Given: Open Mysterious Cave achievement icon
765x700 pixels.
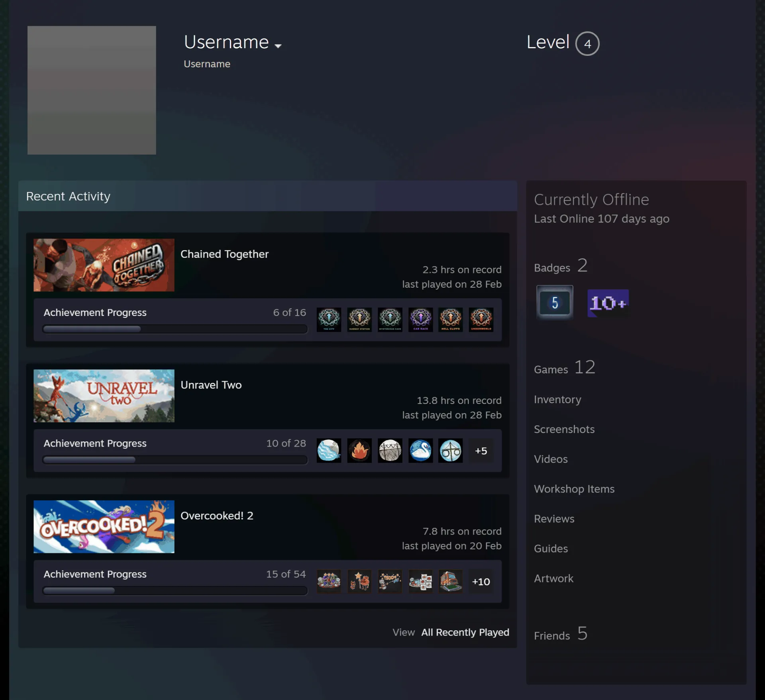Looking at the screenshot, I should point(390,320).
